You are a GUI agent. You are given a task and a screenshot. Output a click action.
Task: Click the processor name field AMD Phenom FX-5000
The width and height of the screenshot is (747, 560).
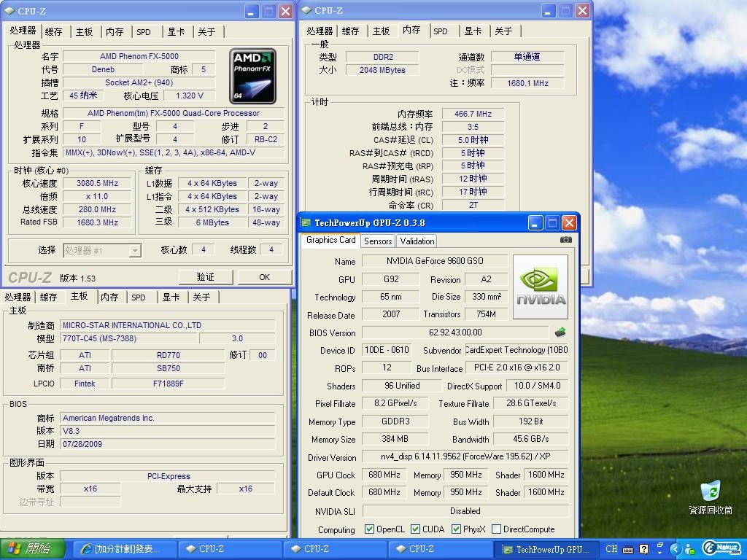point(139,56)
